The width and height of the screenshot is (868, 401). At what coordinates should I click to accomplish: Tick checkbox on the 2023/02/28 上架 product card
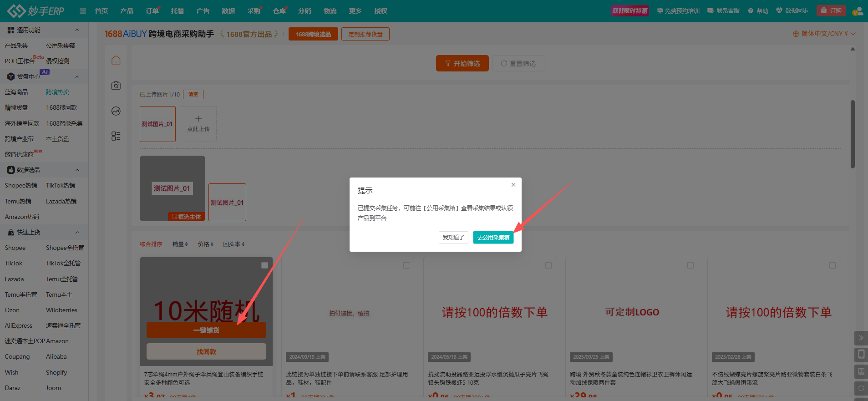832,265
